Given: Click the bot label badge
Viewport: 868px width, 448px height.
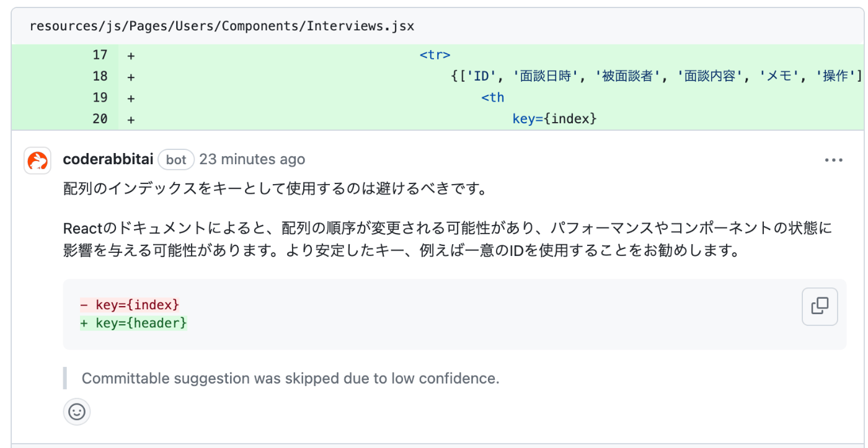Looking at the screenshot, I should point(176,160).
